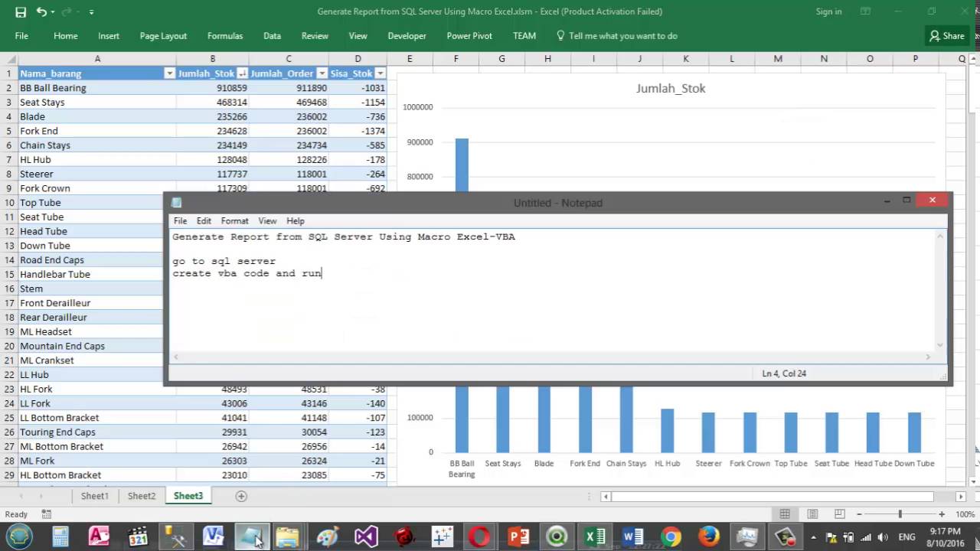Viewport: 980px width, 551px height.
Task: Open the Jumlah_Stok sorted filter dropdown
Action: coord(242,73)
